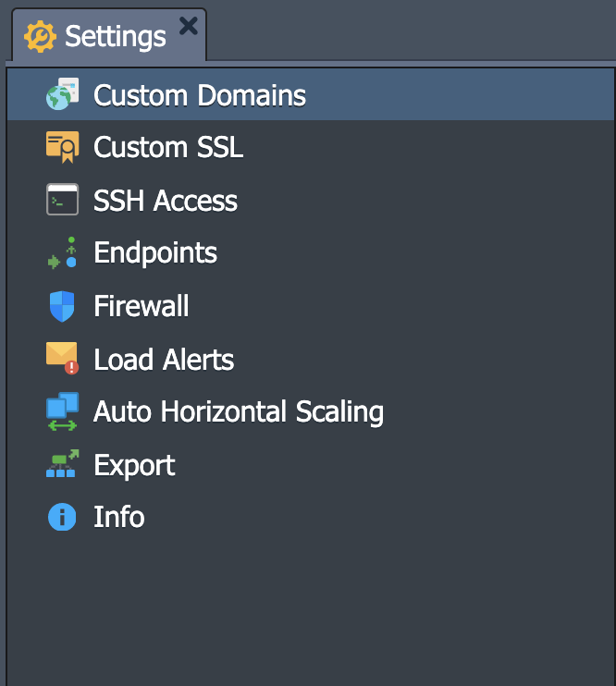Open the Export section

(311, 465)
